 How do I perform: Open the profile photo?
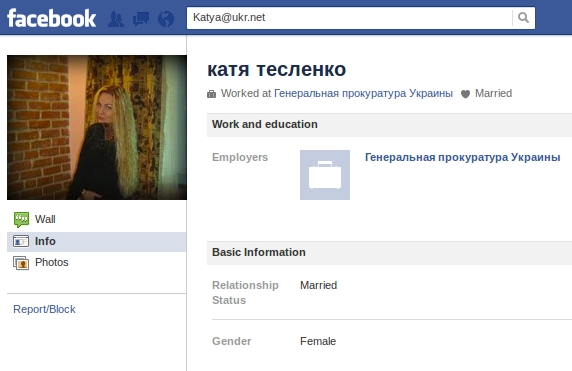pos(97,127)
